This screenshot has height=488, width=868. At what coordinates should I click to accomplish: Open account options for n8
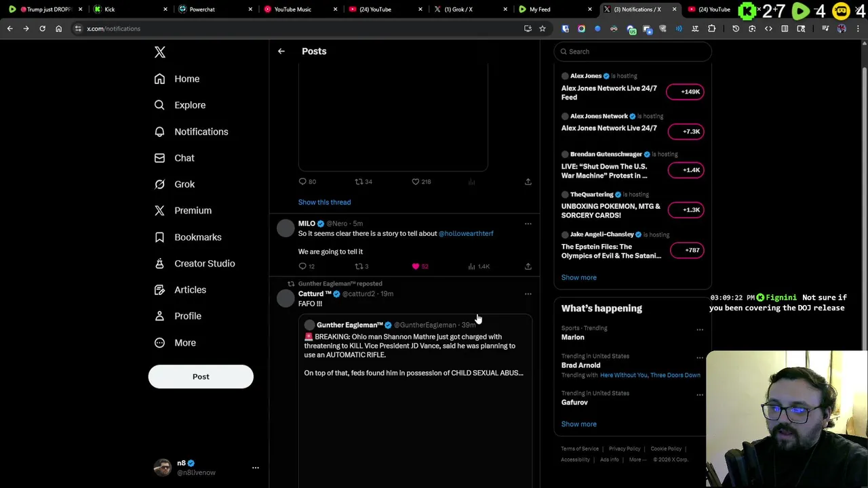pyautogui.click(x=256, y=468)
